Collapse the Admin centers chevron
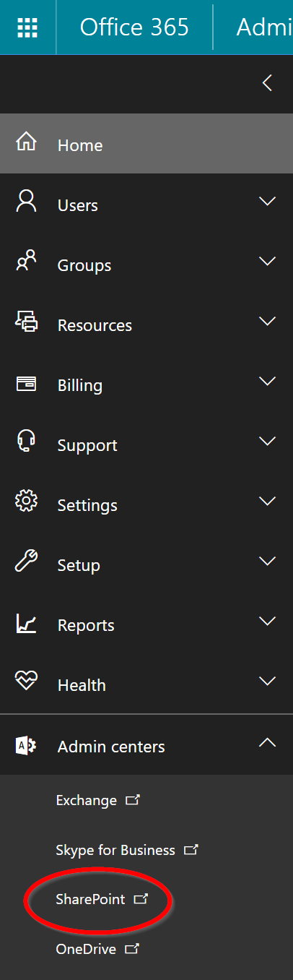This screenshot has height=980, width=293. click(267, 742)
